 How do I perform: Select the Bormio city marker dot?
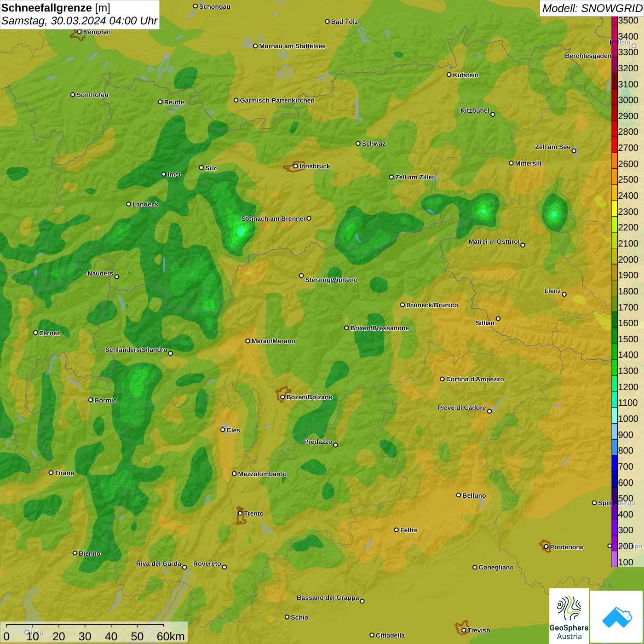91,400
